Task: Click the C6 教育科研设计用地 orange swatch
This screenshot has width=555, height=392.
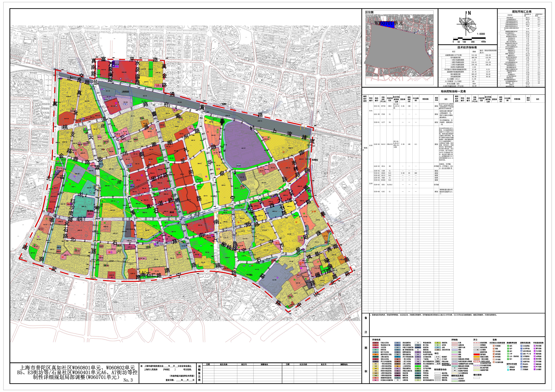Action: (x=376, y=355)
